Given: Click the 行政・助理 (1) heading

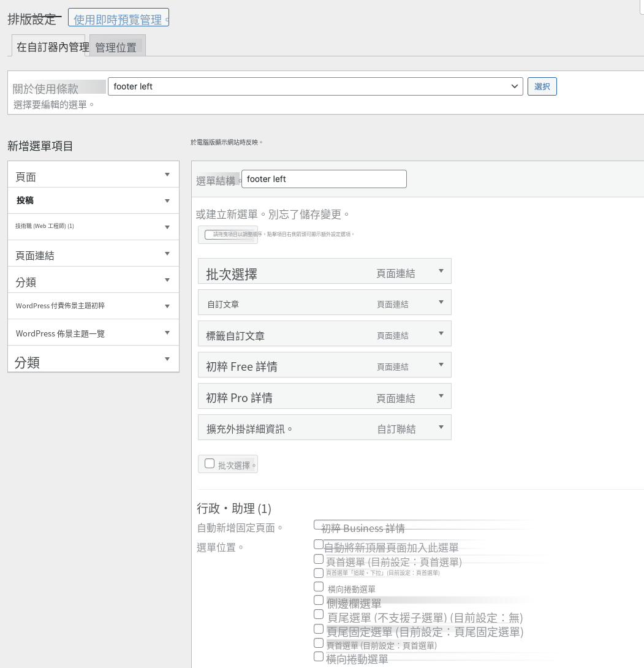Looking at the screenshot, I should [234, 508].
